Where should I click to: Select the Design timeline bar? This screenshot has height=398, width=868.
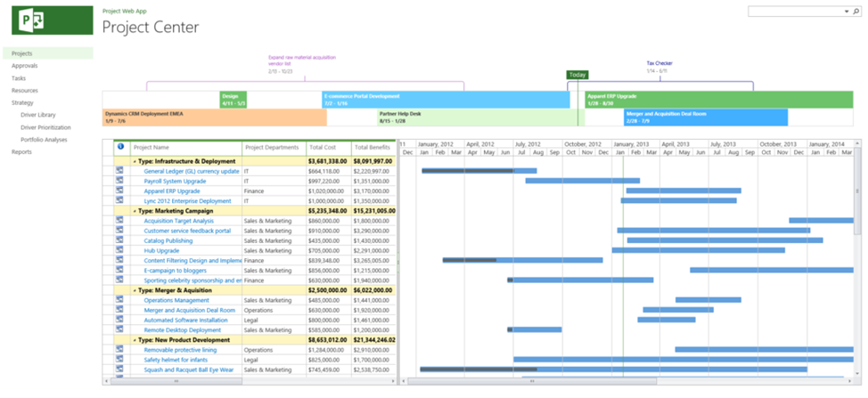(x=233, y=100)
